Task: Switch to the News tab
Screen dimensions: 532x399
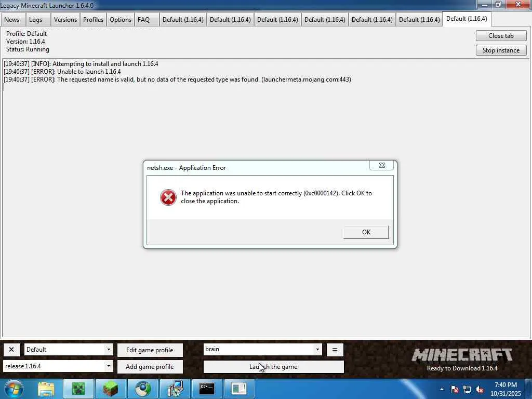Action: tap(12, 20)
